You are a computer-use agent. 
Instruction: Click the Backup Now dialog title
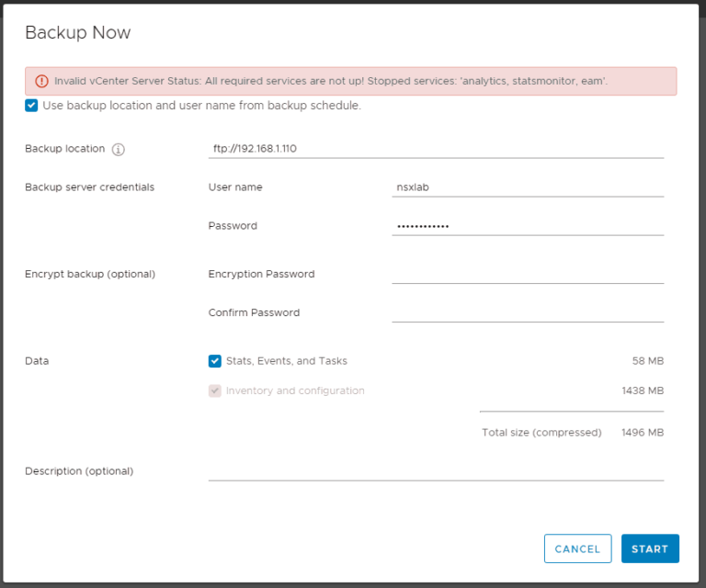click(x=78, y=33)
